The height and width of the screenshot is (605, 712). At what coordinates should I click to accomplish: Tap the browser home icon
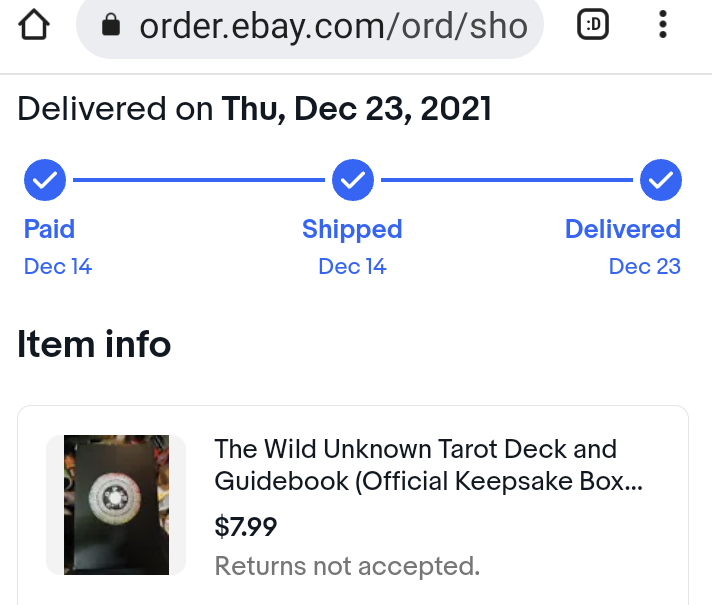tap(34, 26)
